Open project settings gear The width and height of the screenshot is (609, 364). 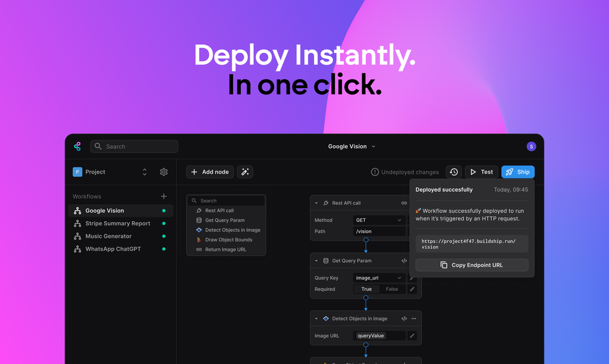(x=164, y=172)
